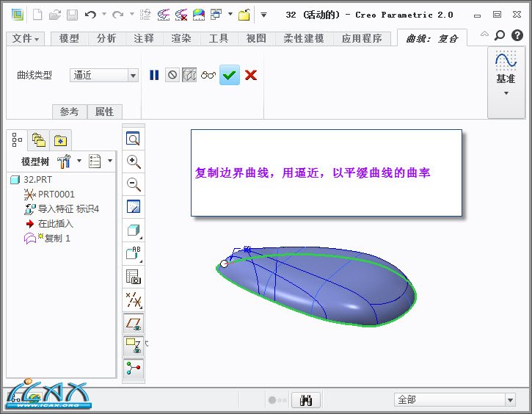Click the Undo arrow icon

point(90,15)
